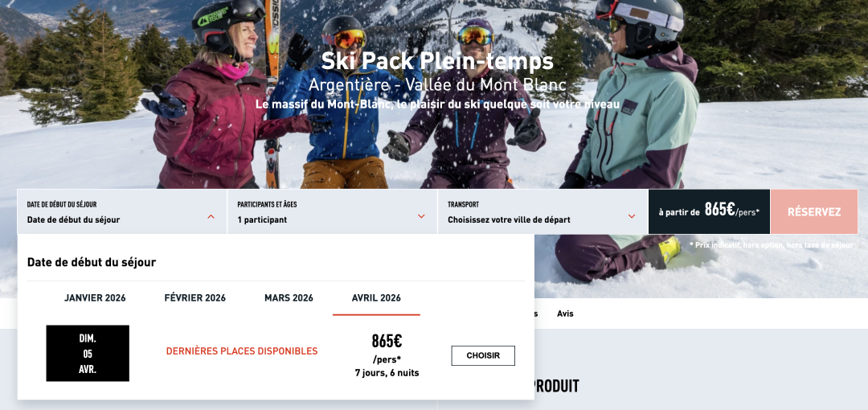Select the AVRIL 2026 tab
Image resolution: width=868 pixels, height=410 pixels.
[376, 298]
